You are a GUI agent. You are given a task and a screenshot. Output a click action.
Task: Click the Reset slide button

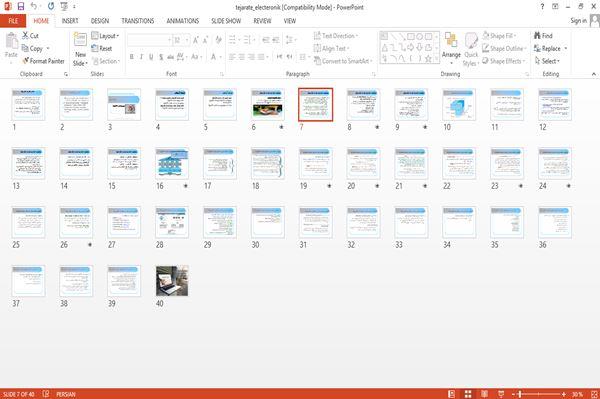(x=102, y=49)
